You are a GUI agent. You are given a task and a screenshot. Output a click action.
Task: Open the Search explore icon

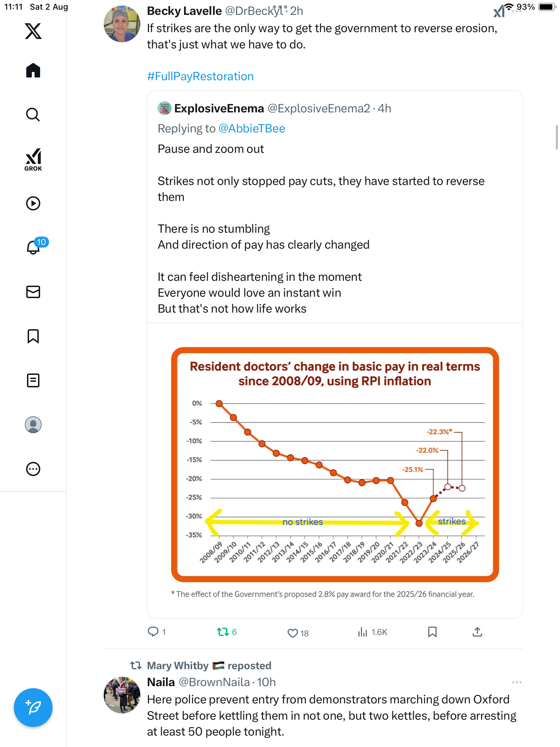pos(33,115)
